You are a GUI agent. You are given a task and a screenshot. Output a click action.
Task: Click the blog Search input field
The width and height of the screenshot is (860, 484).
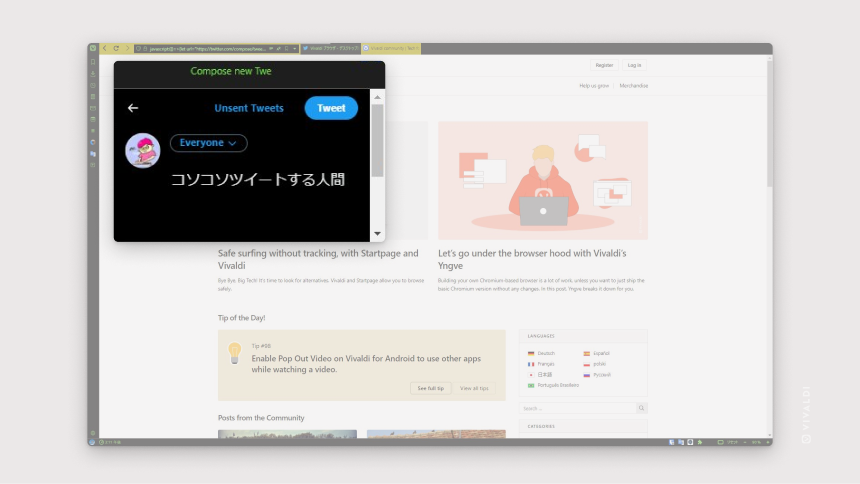pos(577,408)
